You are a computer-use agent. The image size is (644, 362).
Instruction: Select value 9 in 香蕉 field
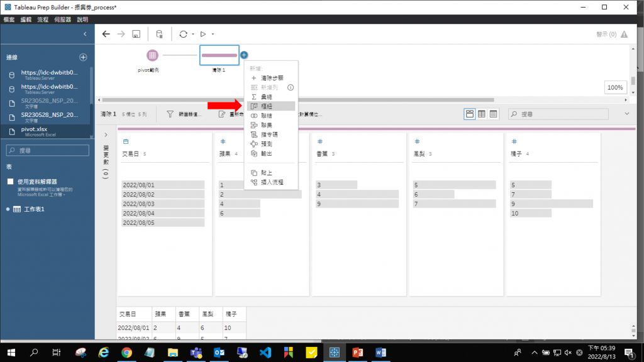[357, 204]
